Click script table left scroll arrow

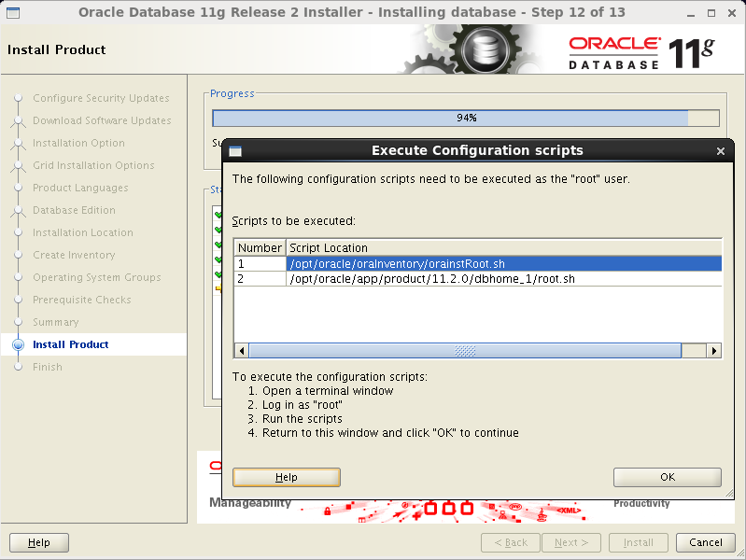(242, 351)
